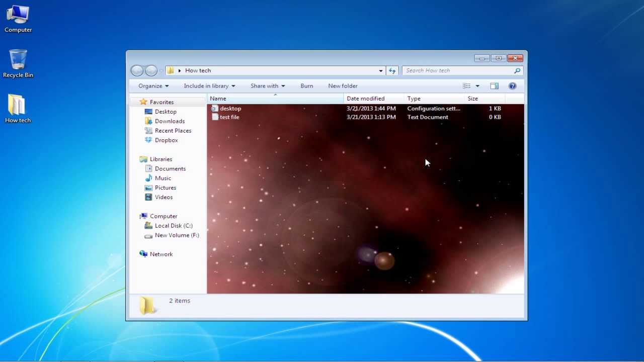The image size is (644, 362).
Task: Refresh the How tech folder view
Action: (x=392, y=71)
